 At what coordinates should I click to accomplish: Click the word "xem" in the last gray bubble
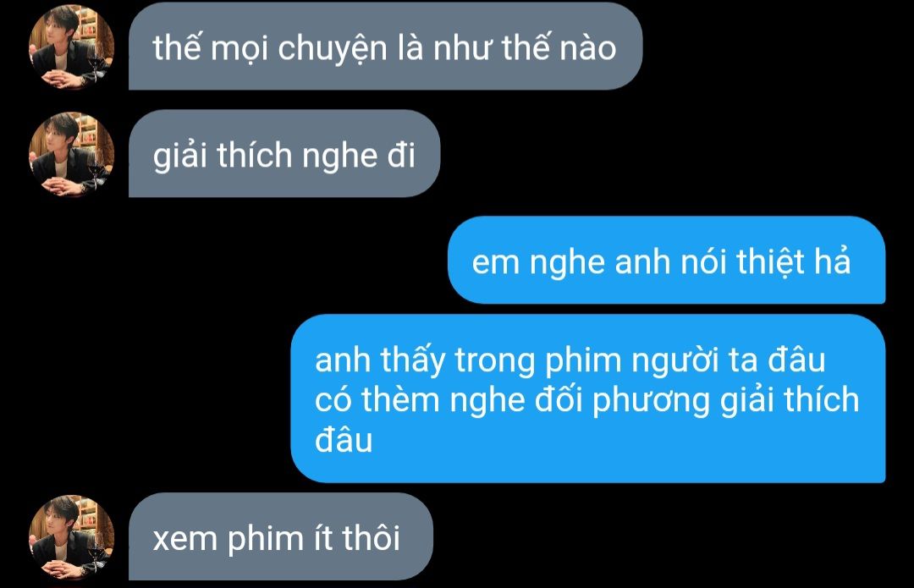point(184,539)
